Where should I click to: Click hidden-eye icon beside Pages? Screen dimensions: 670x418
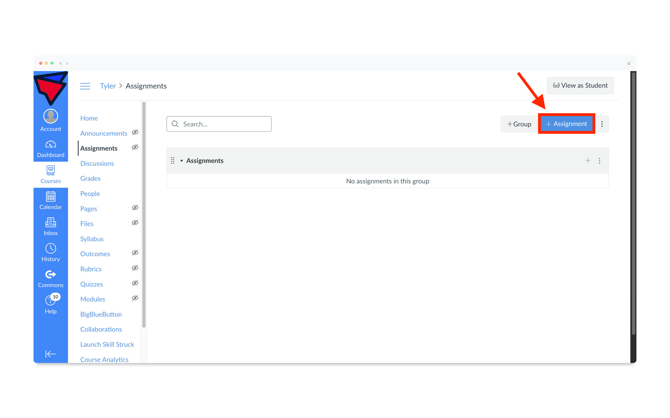[x=135, y=208]
